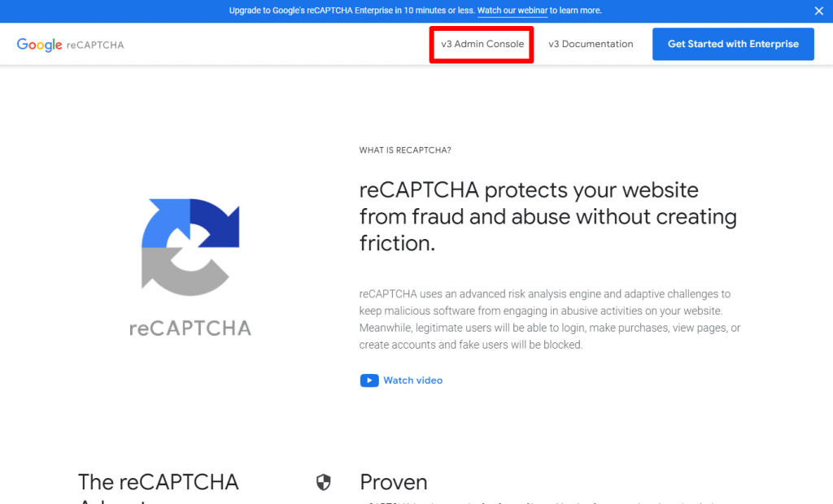Click the 'Proven' heading
Viewport: 833px width, 504px height.
[393, 482]
